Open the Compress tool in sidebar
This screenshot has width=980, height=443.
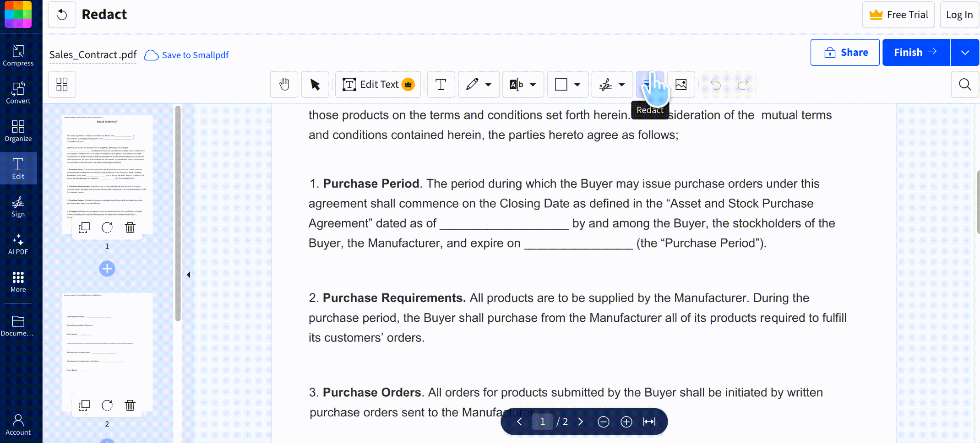[18, 56]
